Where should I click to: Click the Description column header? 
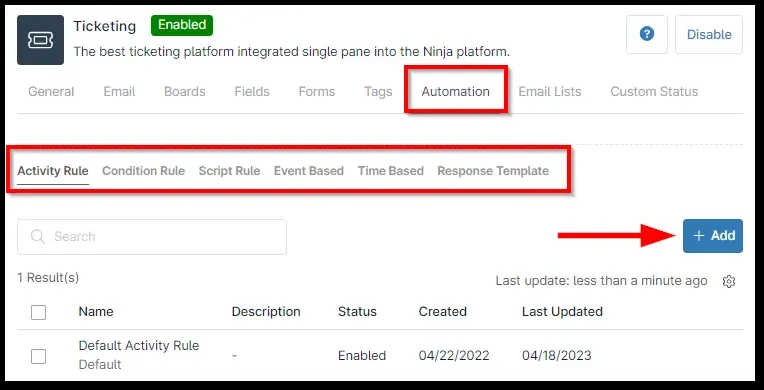[x=266, y=312]
